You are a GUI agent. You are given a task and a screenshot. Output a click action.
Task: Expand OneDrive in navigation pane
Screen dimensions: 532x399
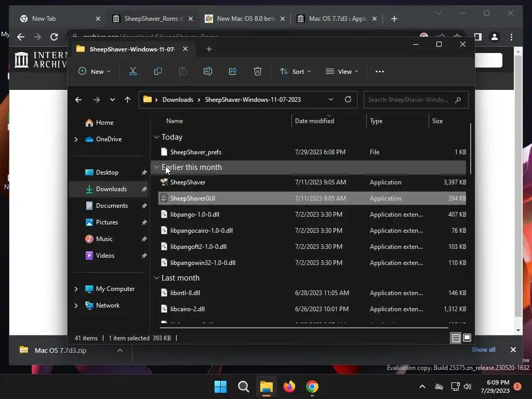pyautogui.click(x=76, y=139)
